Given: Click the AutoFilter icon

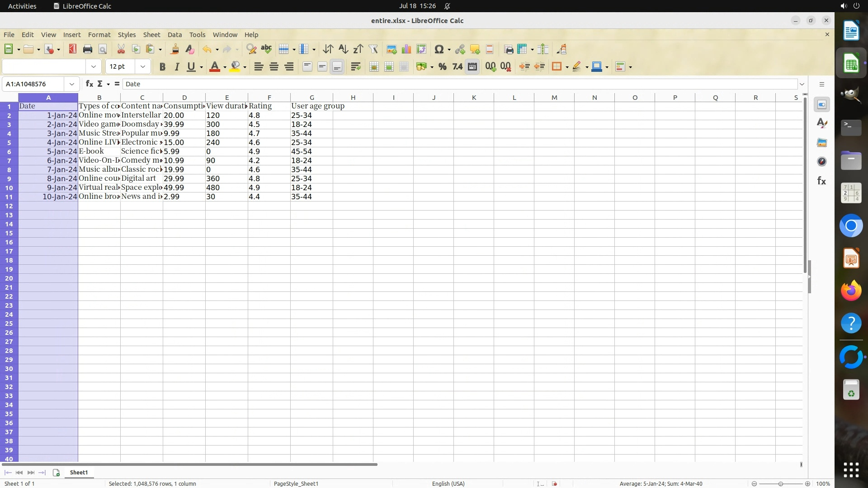Looking at the screenshot, I should pyautogui.click(x=373, y=49).
